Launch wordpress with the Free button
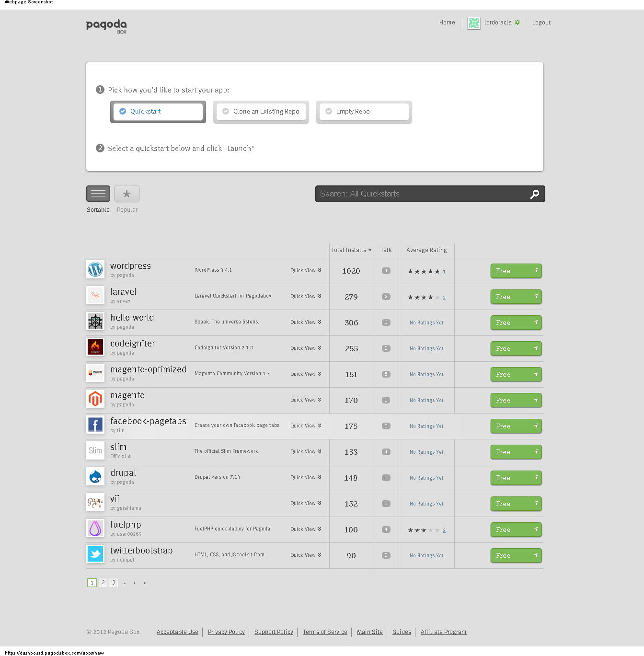 tap(516, 271)
